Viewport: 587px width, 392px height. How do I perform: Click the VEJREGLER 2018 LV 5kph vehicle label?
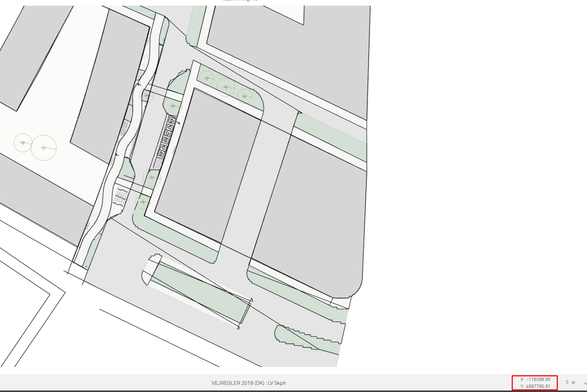(249, 383)
